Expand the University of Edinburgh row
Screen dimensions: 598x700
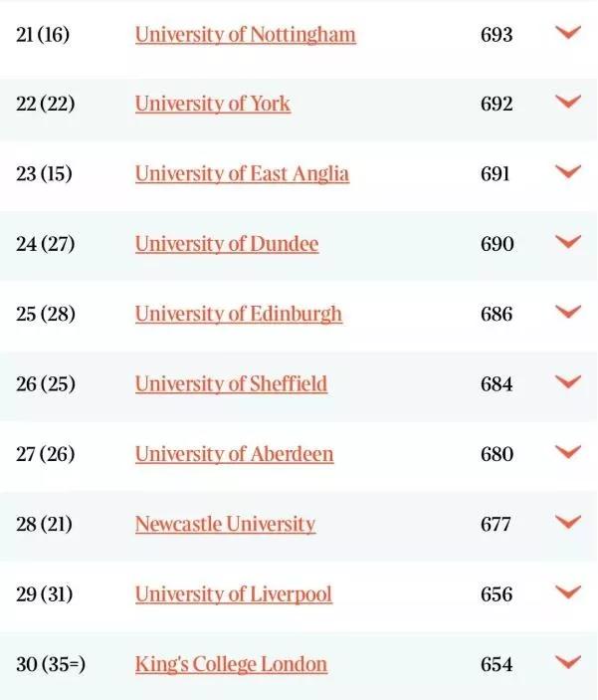pyautogui.click(x=567, y=312)
